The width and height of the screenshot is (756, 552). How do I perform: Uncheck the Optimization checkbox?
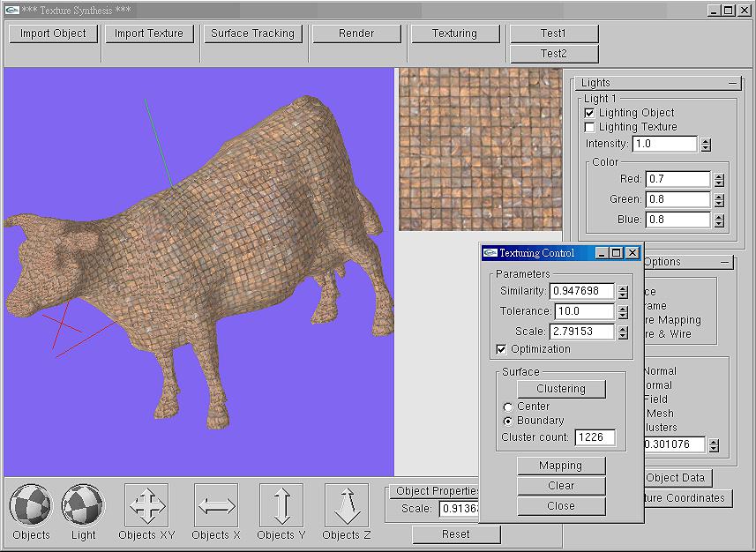(500, 348)
